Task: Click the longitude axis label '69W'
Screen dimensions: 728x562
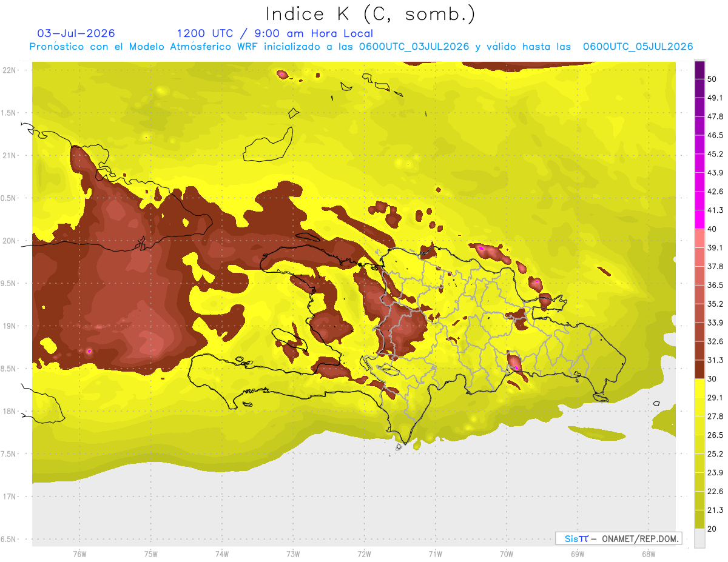Action: [x=577, y=554]
